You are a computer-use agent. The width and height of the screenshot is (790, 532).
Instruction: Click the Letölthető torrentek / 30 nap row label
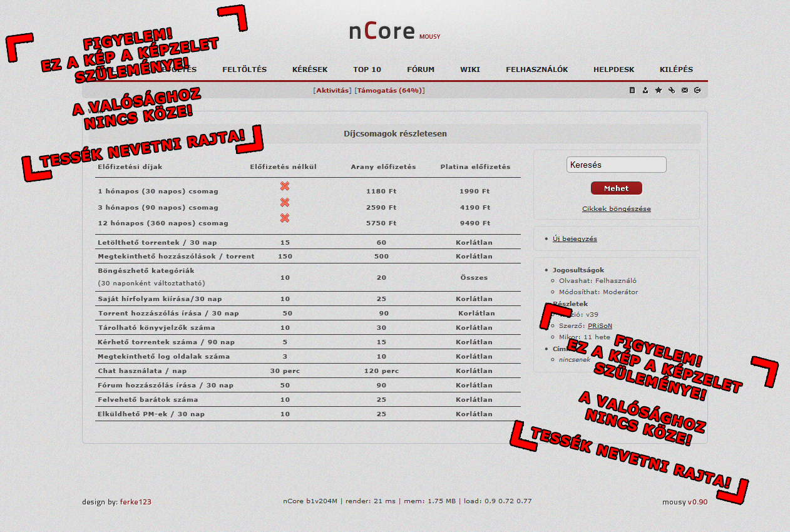[157, 243]
